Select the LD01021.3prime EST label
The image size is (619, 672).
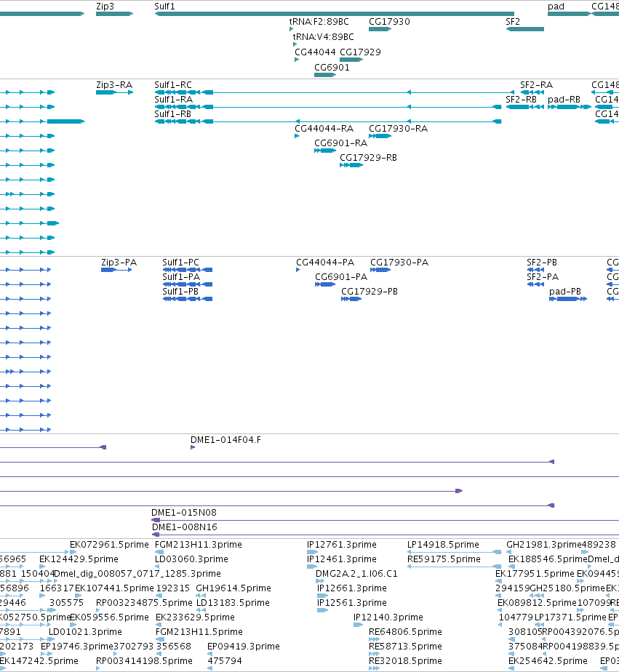point(85,632)
